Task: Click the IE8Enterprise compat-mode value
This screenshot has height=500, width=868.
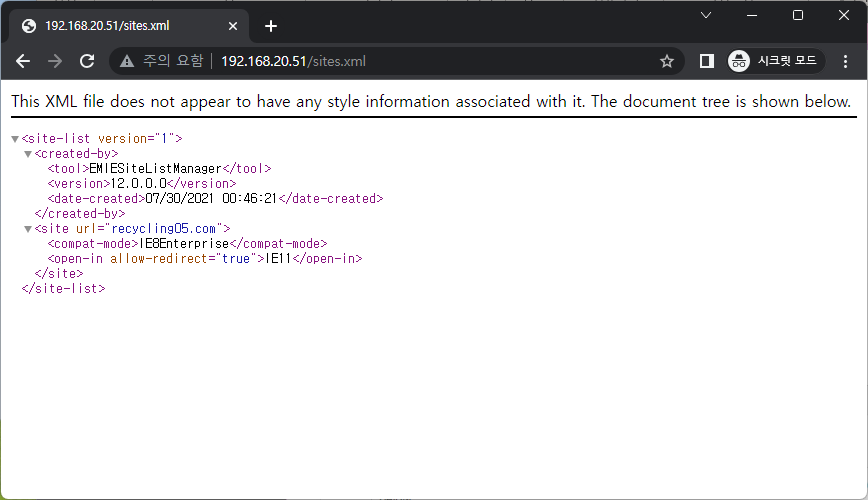Action: pyautogui.click(x=184, y=244)
